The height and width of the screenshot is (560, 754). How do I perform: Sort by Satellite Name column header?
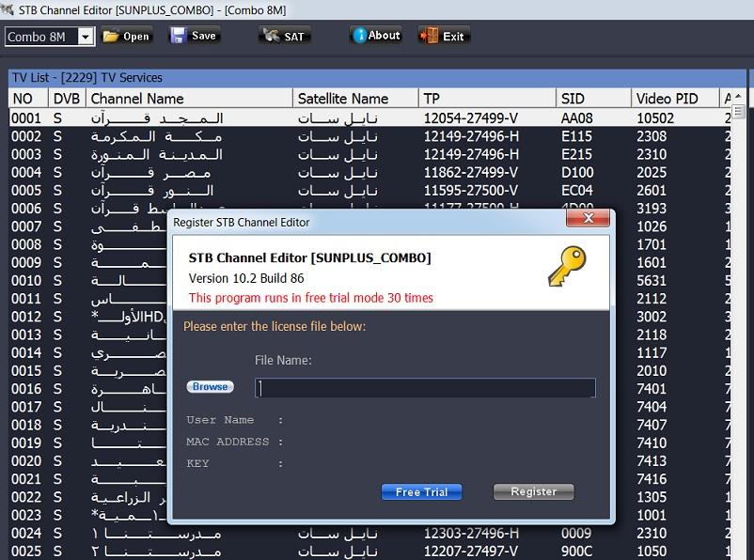(x=355, y=99)
